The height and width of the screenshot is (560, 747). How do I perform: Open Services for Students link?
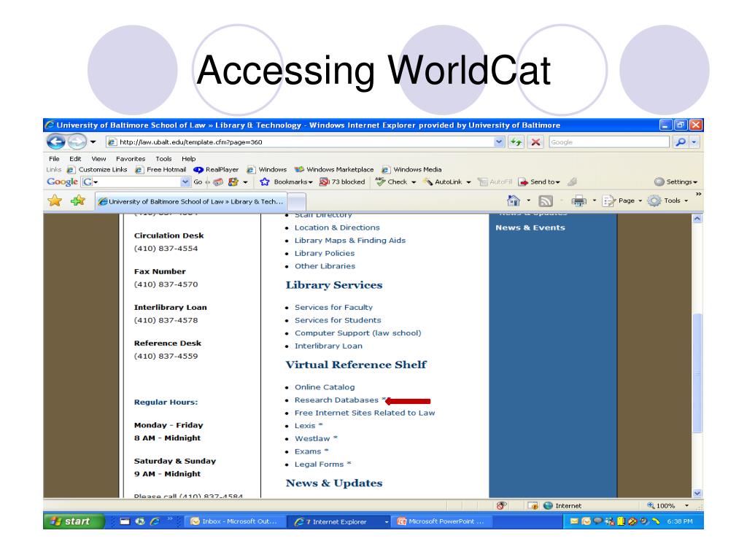tap(338, 321)
